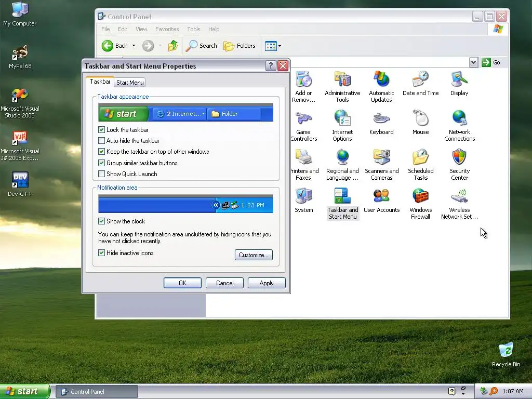
Task: Click the Control Panel taskbar button
Action: tap(97, 392)
